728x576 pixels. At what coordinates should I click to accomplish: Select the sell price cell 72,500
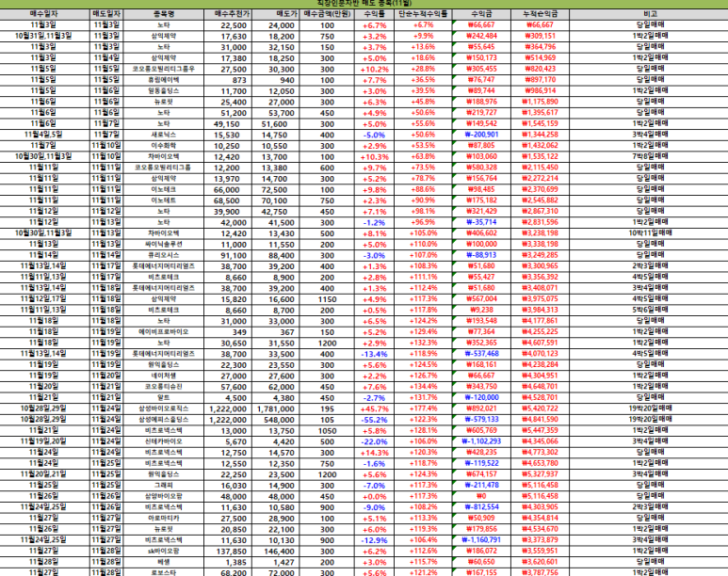click(x=276, y=189)
